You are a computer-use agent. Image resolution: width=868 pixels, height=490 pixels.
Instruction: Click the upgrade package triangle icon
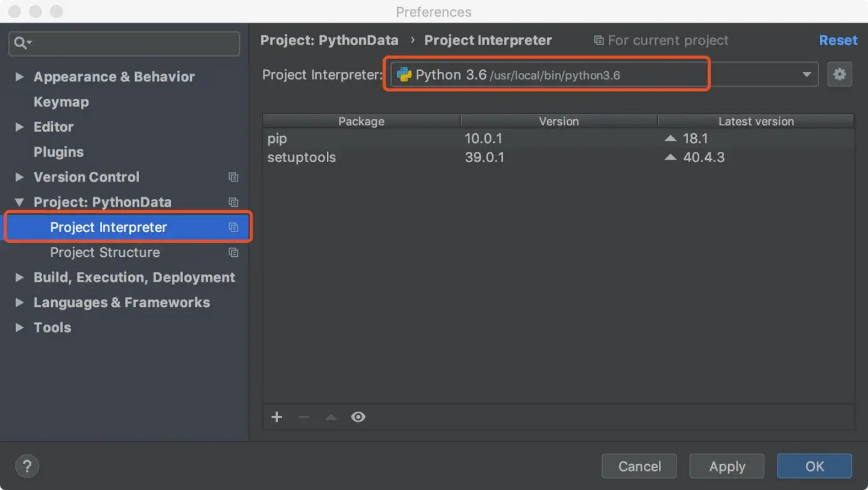pyautogui.click(x=330, y=416)
